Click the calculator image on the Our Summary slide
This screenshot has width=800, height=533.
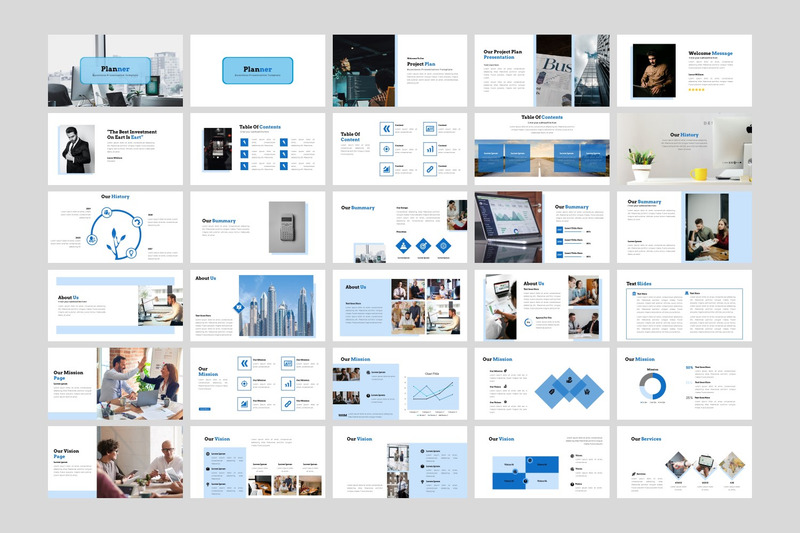287,221
